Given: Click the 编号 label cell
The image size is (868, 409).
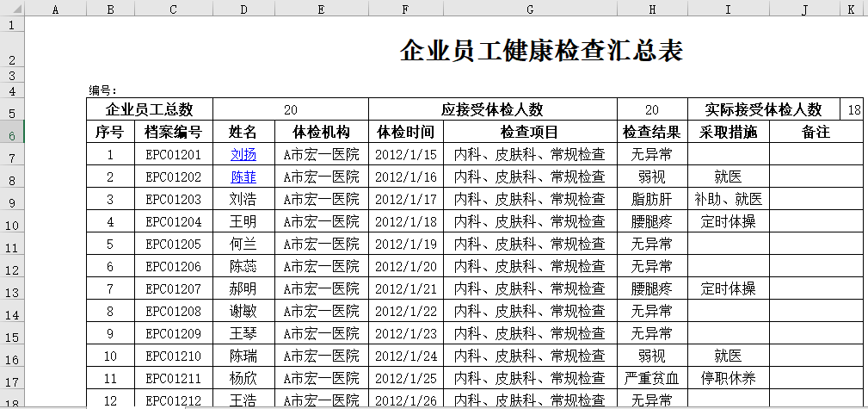Looking at the screenshot, I should click(103, 90).
